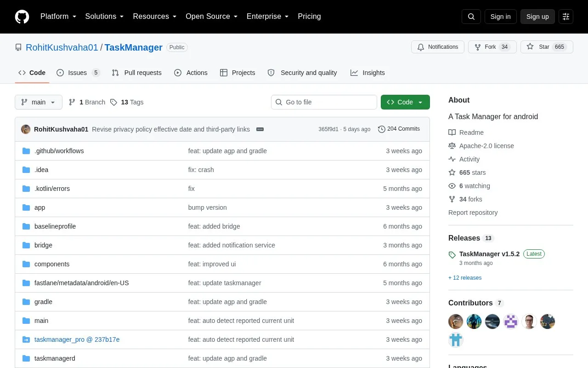This screenshot has height=368, width=588.
Task: Click the GitHub logo icon
Action: pos(22,17)
